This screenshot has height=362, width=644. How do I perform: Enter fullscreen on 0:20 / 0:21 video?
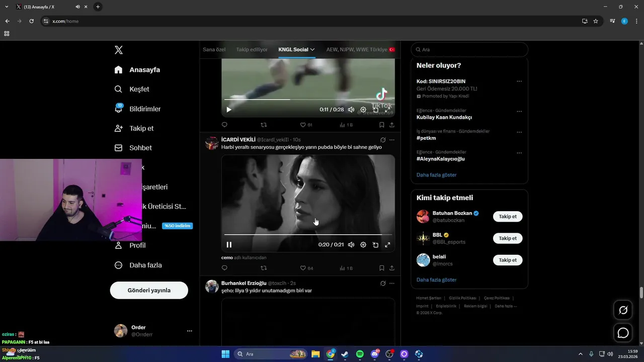click(x=387, y=245)
